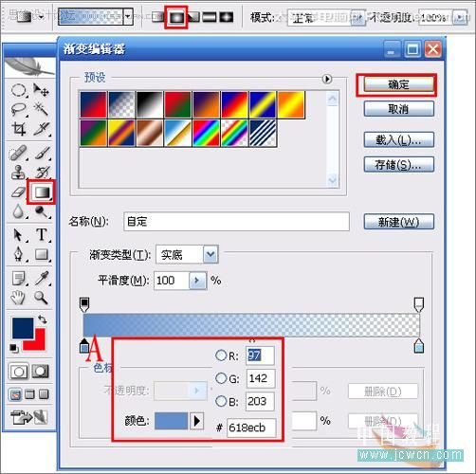Click the foreground color swatch
476x474 pixels.
click(22, 327)
